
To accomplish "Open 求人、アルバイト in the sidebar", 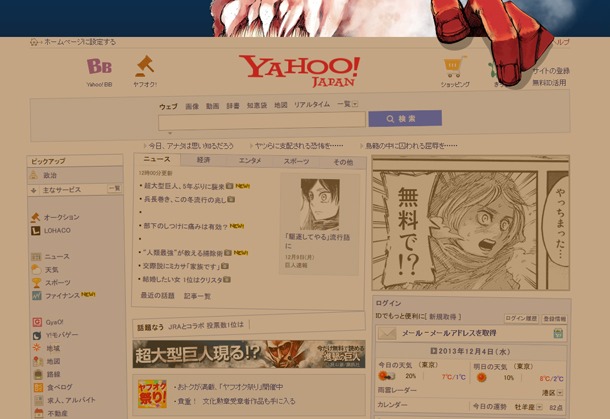I will pyautogui.click(x=65, y=400).
